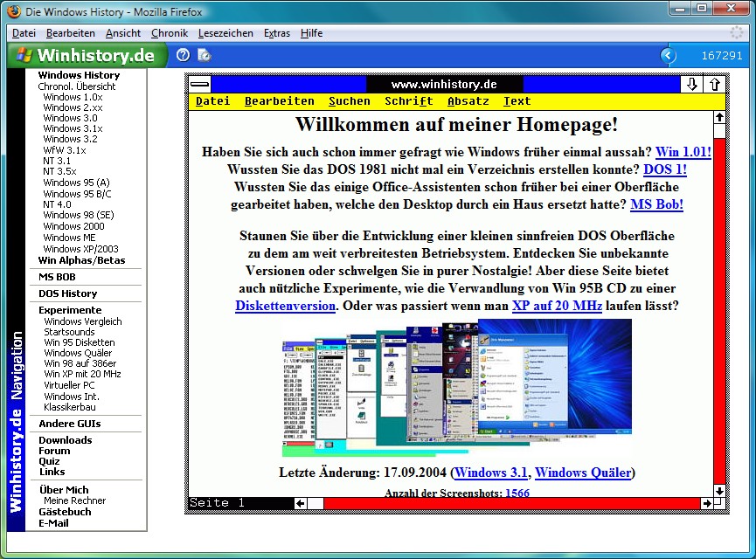Open the question mark help icon

coord(184,55)
